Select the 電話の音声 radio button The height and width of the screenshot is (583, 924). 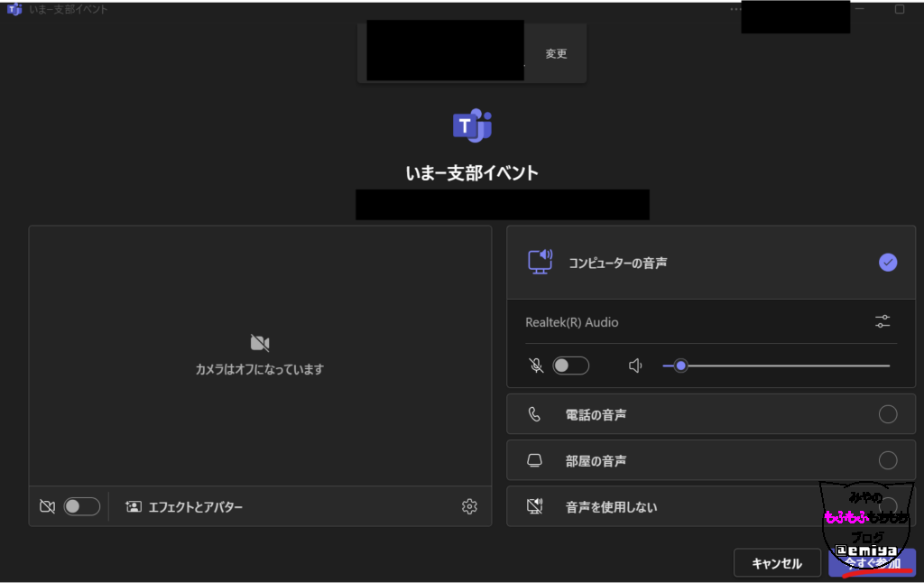point(888,414)
